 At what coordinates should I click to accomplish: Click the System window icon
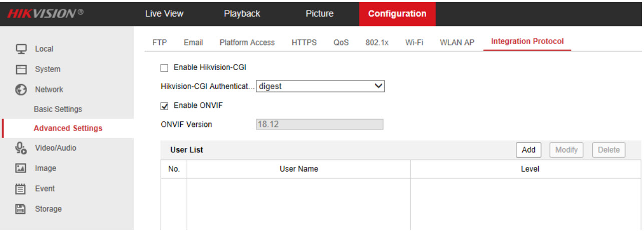[x=21, y=69]
